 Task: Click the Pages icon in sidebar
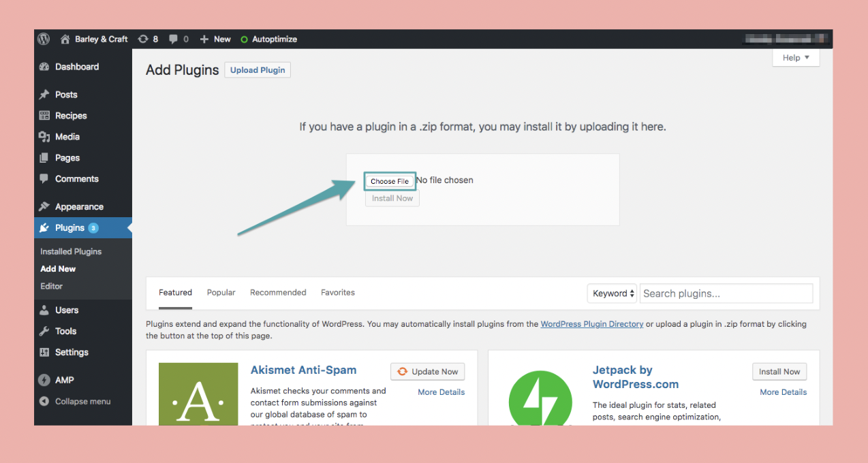pyautogui.click(x=44, y=158)
